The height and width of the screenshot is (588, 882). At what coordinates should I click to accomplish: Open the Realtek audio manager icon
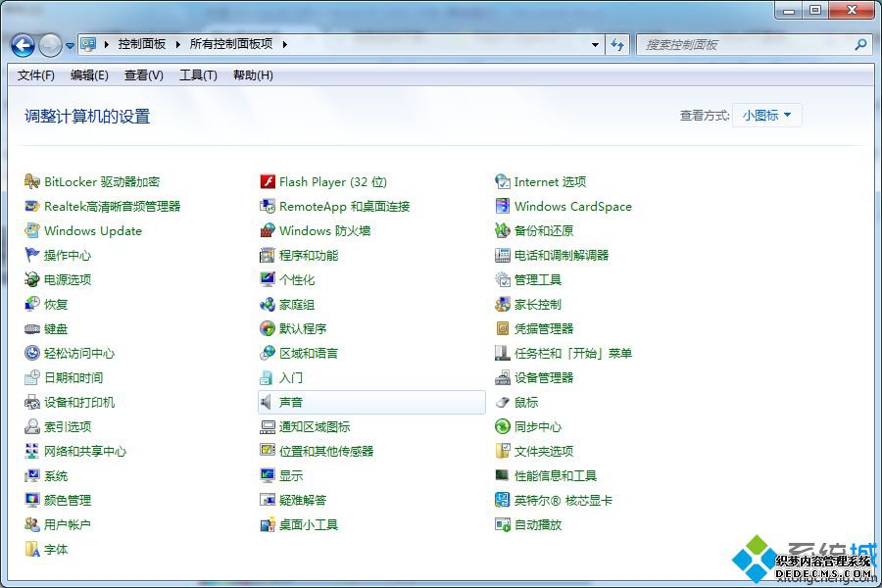[x=32, y=206]
